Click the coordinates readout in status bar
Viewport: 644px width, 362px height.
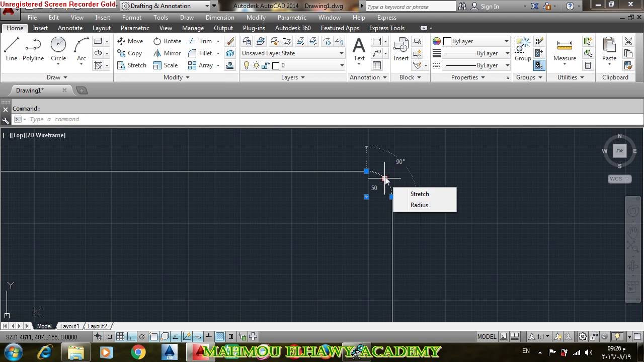click(42, 337)
